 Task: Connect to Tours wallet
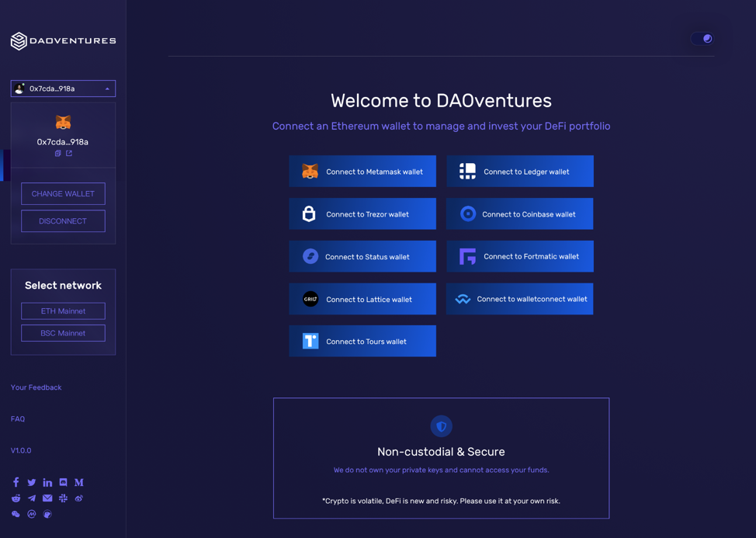[362, 342]
